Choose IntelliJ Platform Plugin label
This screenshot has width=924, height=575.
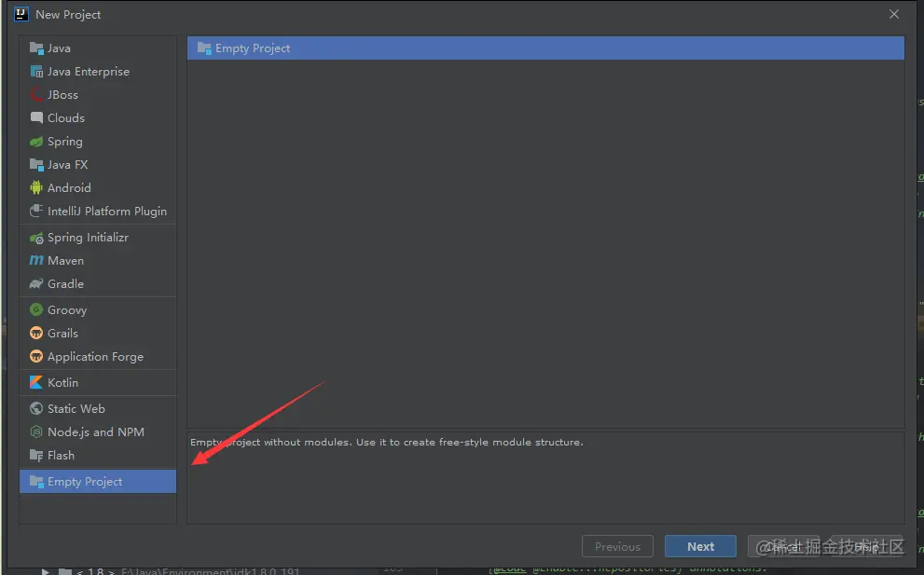[x=107, y=211]
